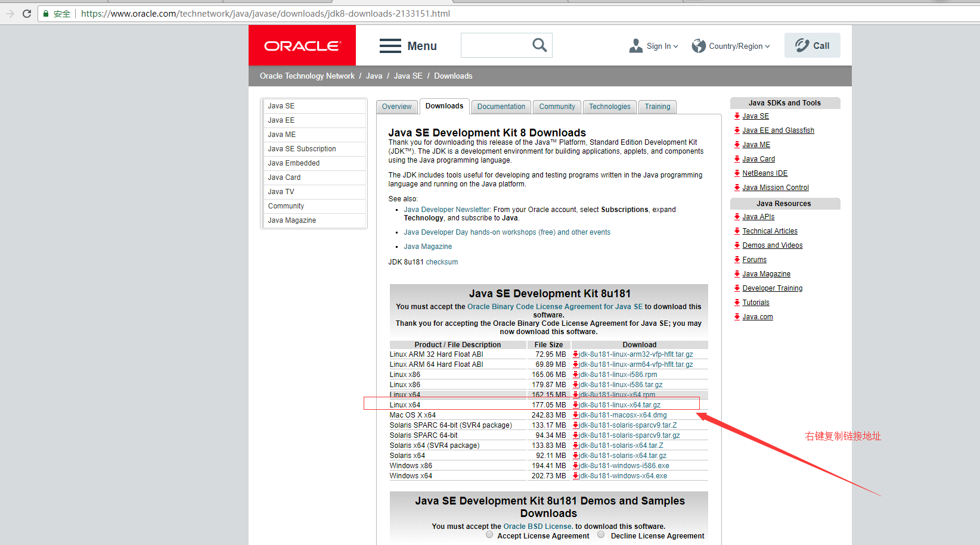Click Linux ARM 64 Hard Float ABI text

click(436, 365)
